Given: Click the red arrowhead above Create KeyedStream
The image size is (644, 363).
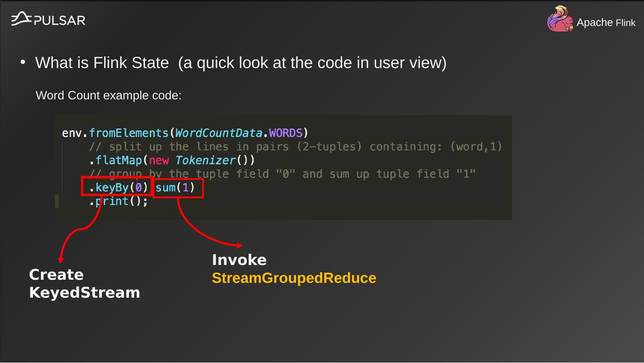Looking at the screenshot, I should tap(61, 260).
